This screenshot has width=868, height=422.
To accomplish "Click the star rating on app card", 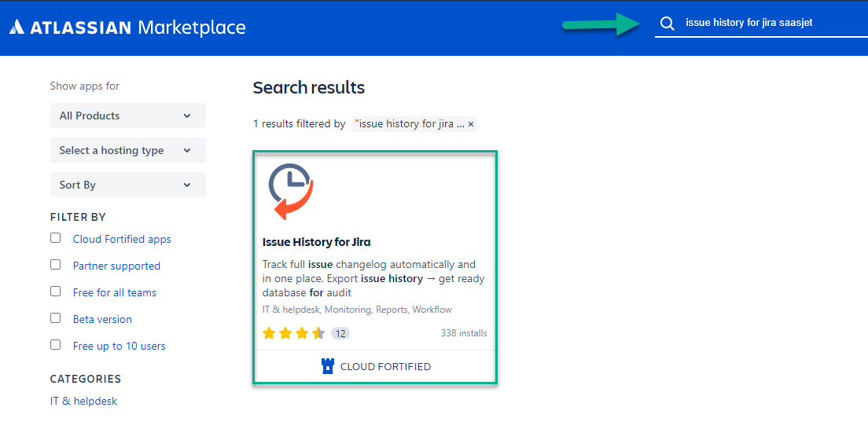I will click(293, 333).
